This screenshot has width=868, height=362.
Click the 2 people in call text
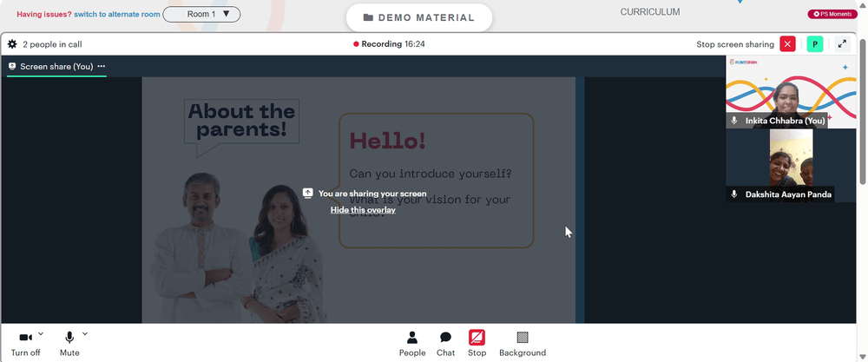[52, 44]
